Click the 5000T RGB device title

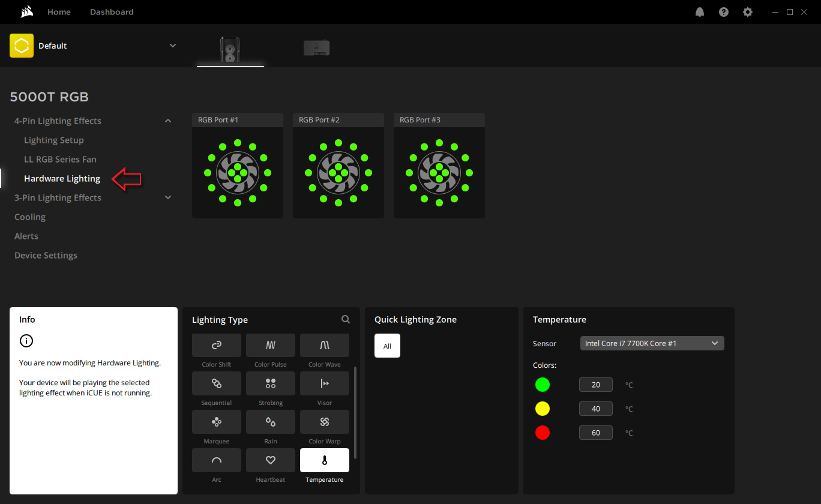click(49, 97)
